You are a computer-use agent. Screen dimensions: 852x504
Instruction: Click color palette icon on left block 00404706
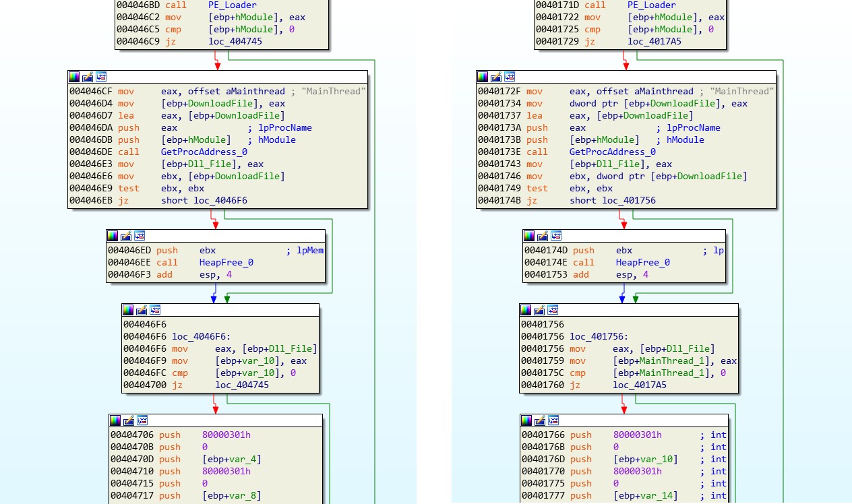tap(115, 420)
